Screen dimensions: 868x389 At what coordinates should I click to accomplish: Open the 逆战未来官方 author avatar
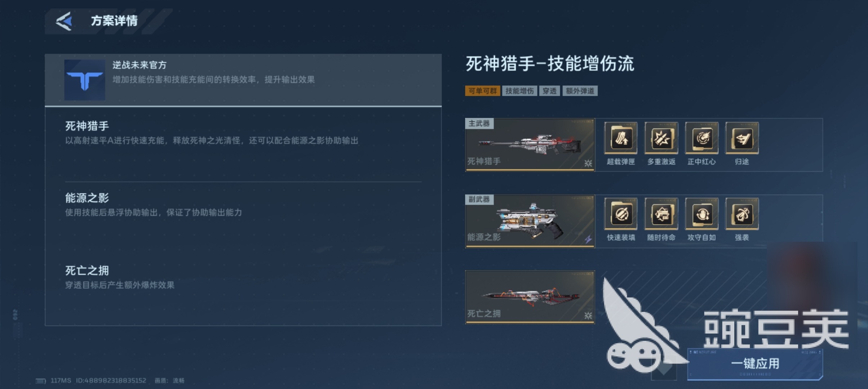(85, 80)
